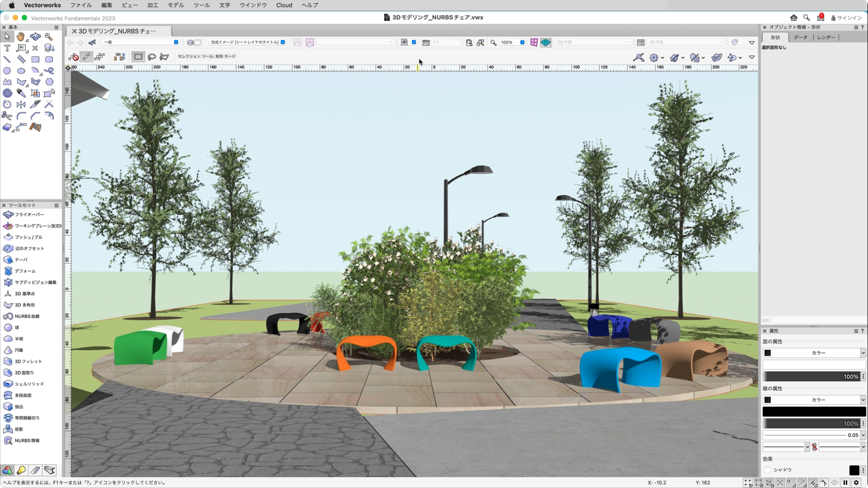
Task: Select the Oval tool
Action: pyautogui.click(x=21, y=71)
